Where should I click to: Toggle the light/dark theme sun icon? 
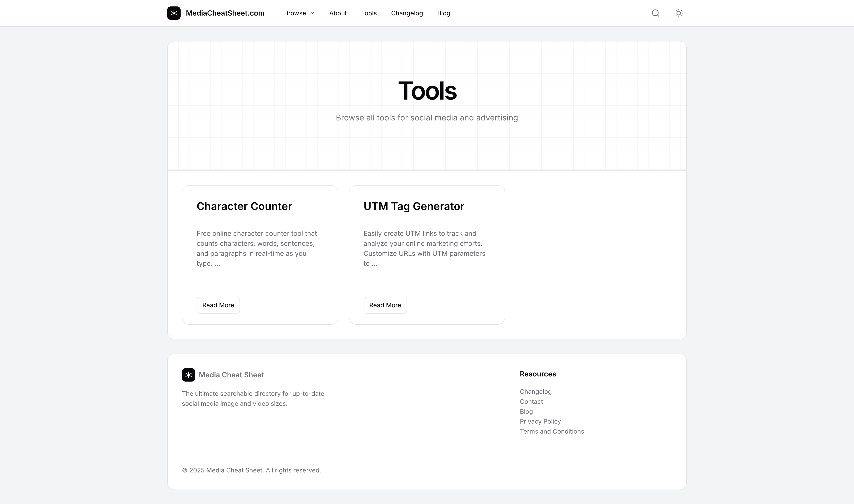click(x=678, y=13)
